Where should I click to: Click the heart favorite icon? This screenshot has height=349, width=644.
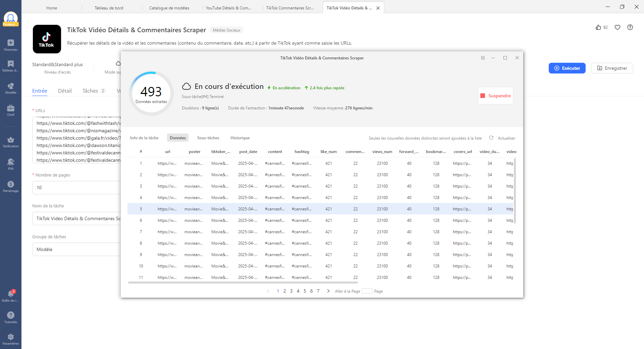click(618, 27)
